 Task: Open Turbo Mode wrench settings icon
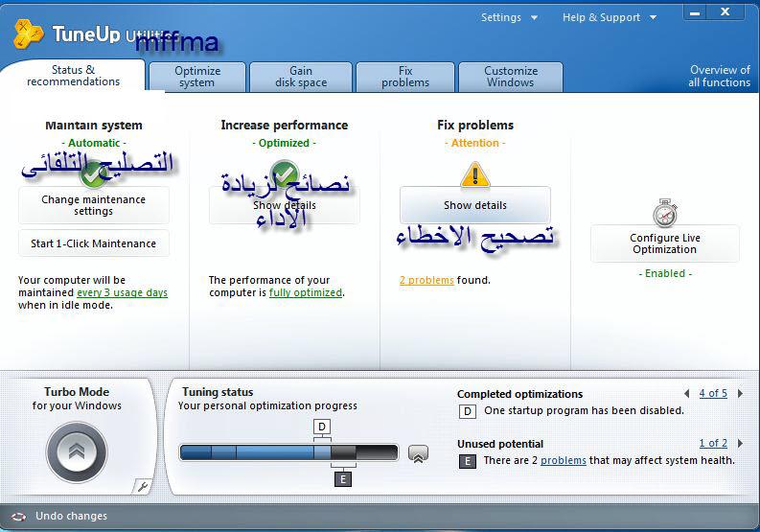point(142,486)
